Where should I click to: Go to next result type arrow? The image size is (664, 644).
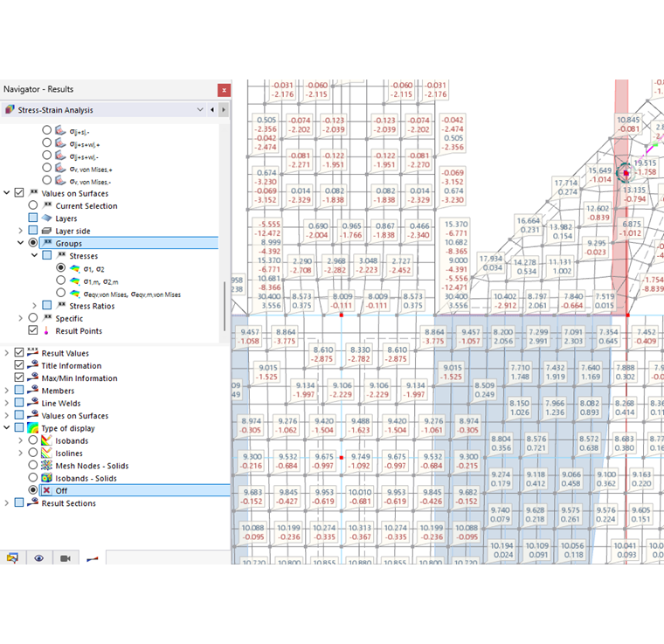click(224, 109)
